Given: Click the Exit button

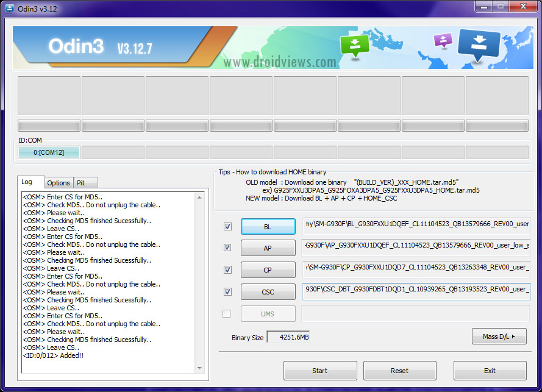Looking at the screenshot, I should coord(490,371).
